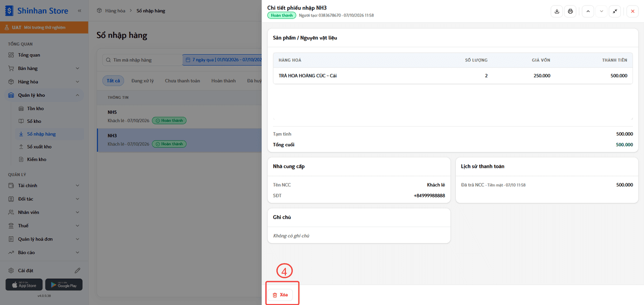Go to next receipt with down arrow
644x305 pixels.
[602, 11]
